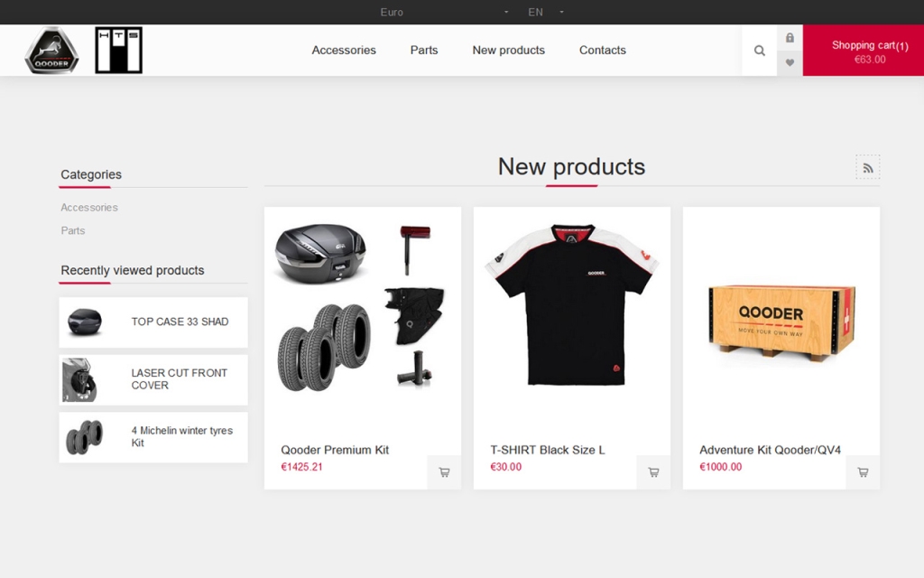Open the Contacts menu item

point(602,51)
